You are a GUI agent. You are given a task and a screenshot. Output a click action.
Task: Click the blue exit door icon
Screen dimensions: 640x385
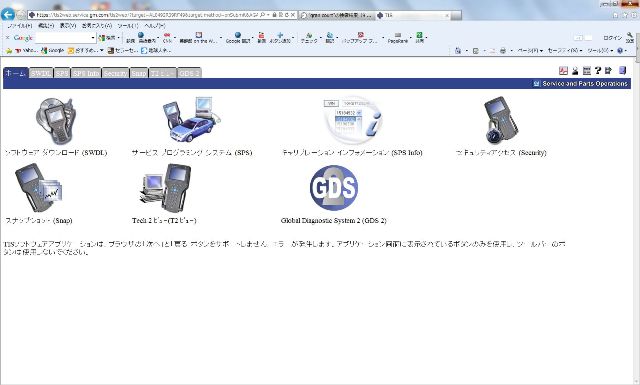pyautogui.click(x=622, y=70)
